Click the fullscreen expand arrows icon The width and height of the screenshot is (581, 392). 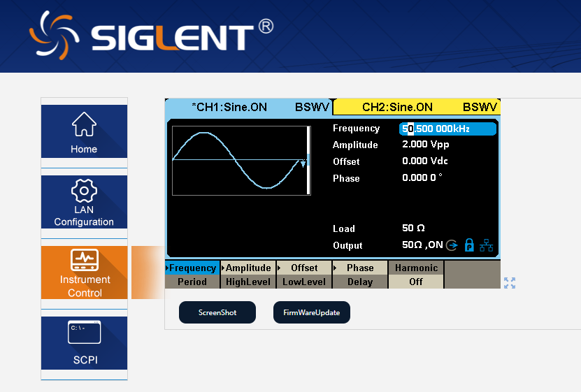point(510,283)
